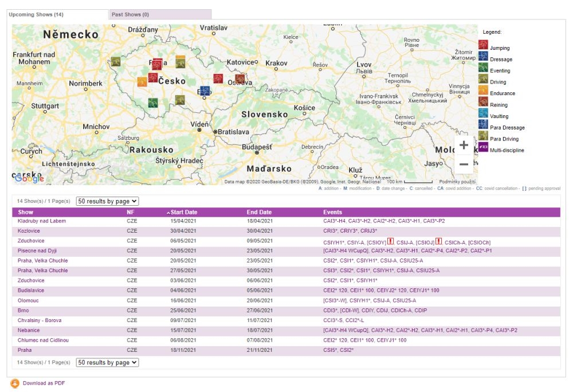Click events 'CCI3*-S, CCI2*-L'
The width and height of the screenshot is (573, 392).
tap(343, 320)
